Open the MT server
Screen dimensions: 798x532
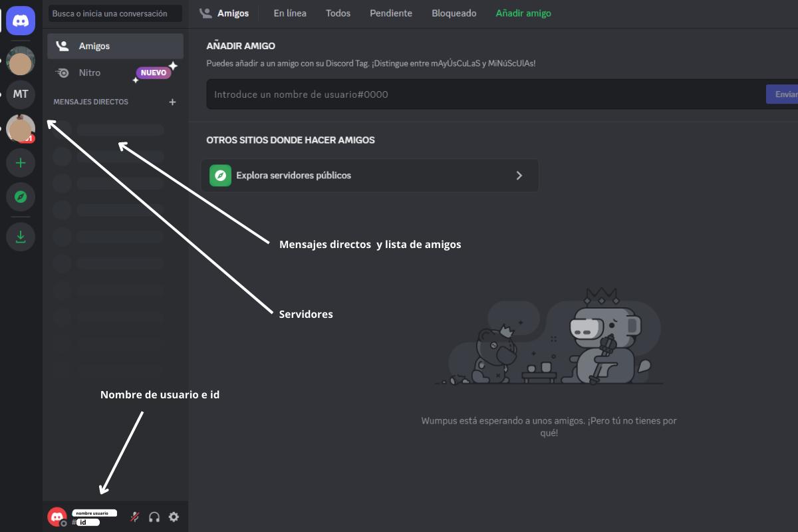point(21,94)
